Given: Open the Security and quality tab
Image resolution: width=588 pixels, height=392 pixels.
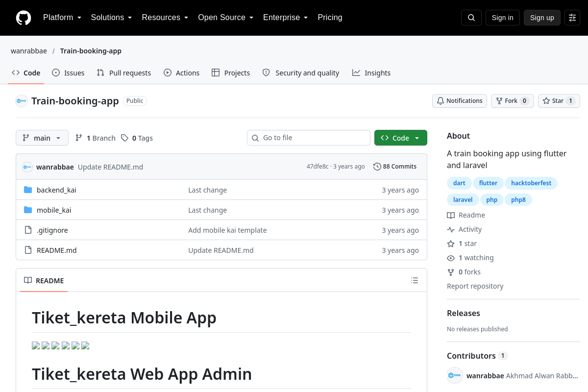Looking at the screenshot, I should [x=301, y=73].
